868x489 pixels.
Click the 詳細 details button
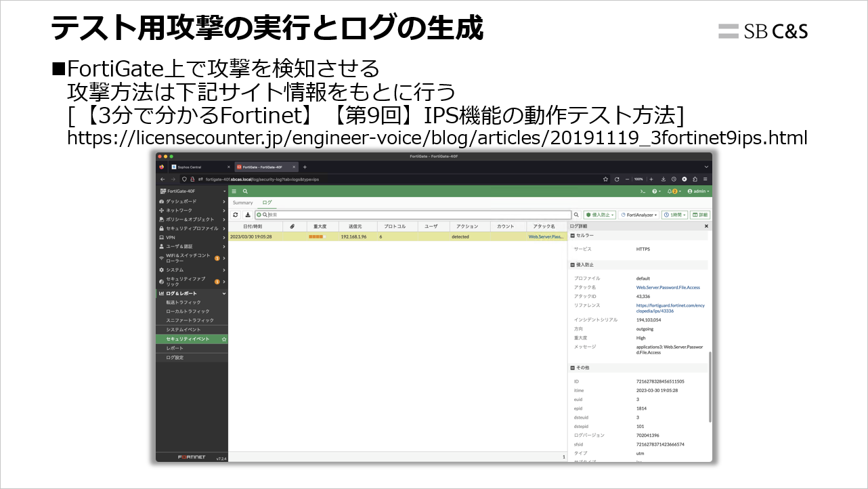tap(699, 215)
